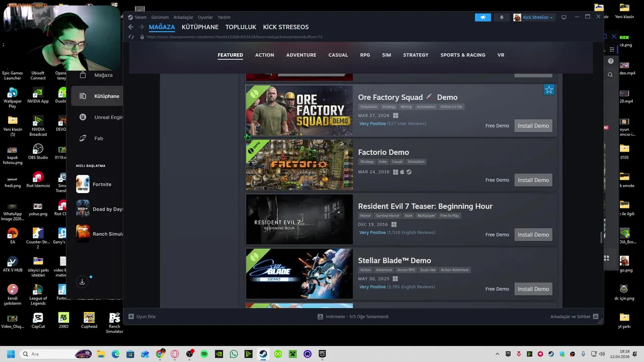The width and height of the screenshot is (644, 362).
Task: Select the SPORTS & RACING category tab
Action: (463, 55)
